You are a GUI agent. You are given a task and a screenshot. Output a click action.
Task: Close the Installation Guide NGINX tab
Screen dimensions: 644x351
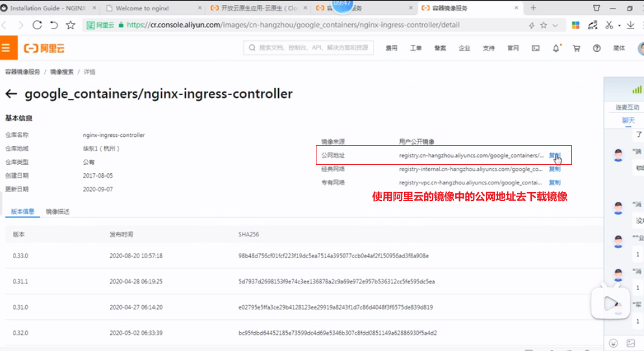click(x=94, y=8)
